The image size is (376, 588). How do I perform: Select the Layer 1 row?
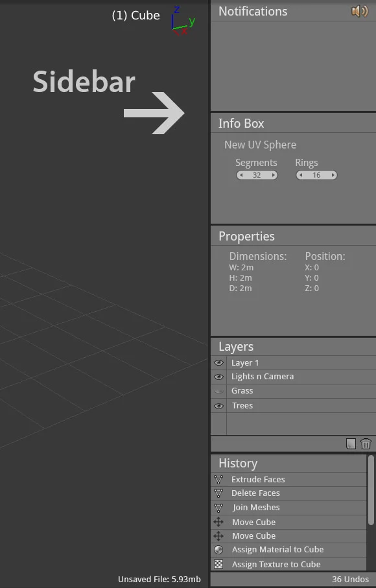(294, 362)
